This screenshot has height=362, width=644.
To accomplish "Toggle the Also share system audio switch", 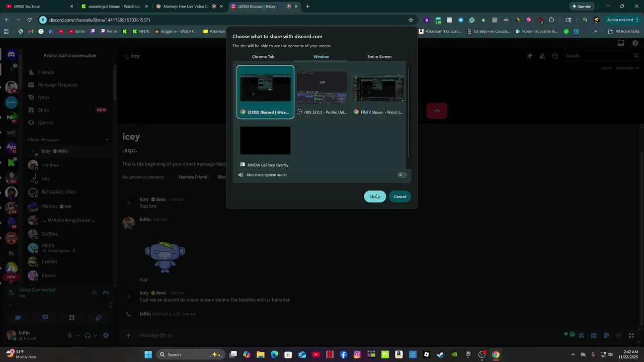I will pos(402,175).
